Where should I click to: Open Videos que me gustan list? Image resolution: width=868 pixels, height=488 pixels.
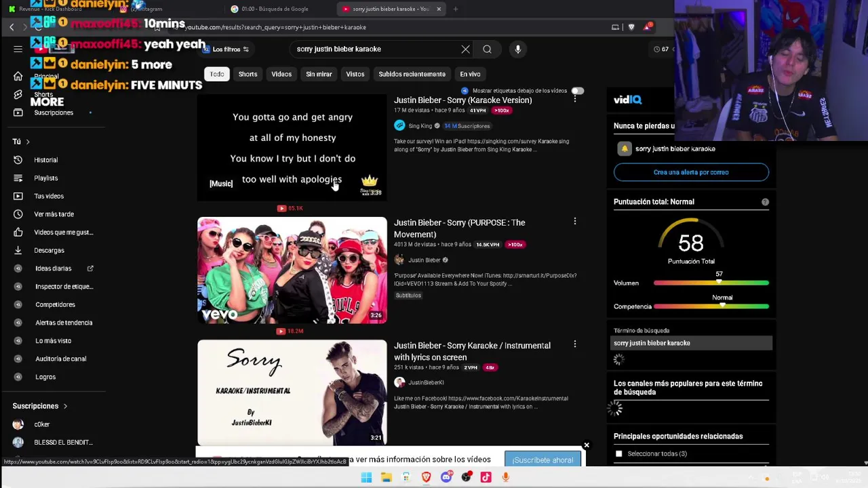pyautogui.click(x=63, y=232)
